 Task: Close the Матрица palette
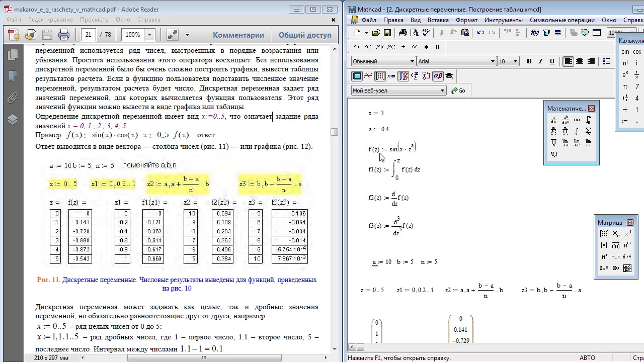pos(630,222)
